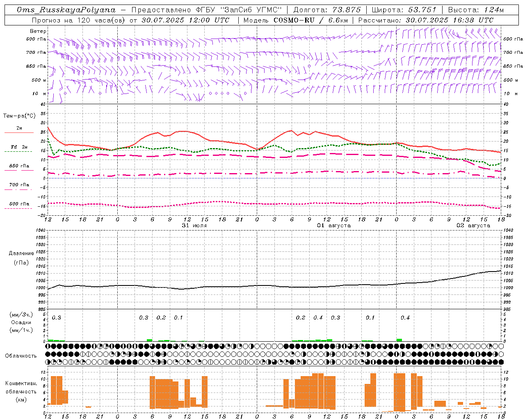Click the 01 августа date label
Screen dimensions: 525x420
tap(334, 226)
